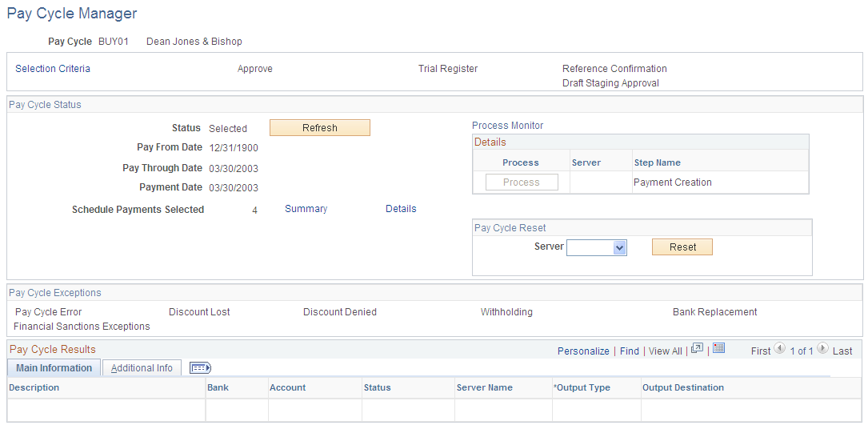Go to previous row arrow icon

[779, 348]
